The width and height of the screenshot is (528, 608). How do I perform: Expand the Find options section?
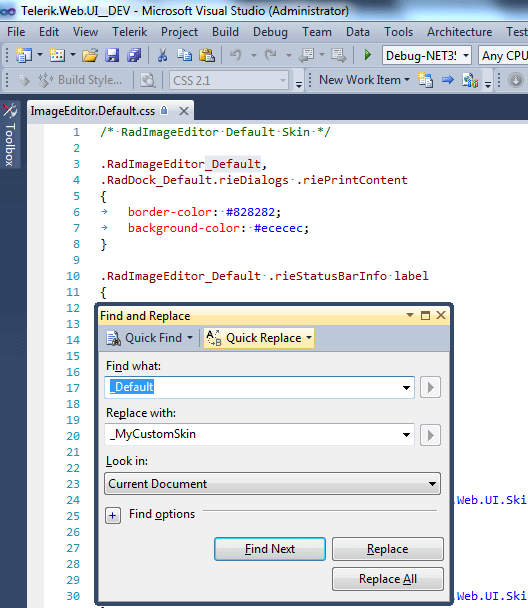pos(112,516)
